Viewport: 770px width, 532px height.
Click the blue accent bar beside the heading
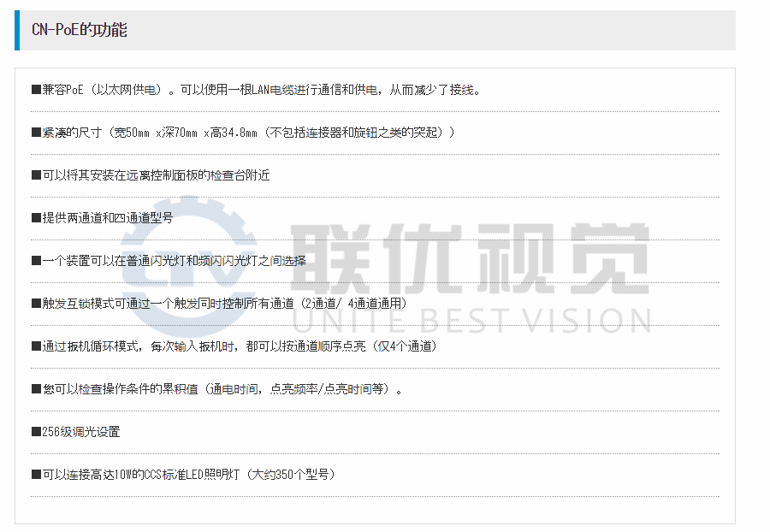16,30
